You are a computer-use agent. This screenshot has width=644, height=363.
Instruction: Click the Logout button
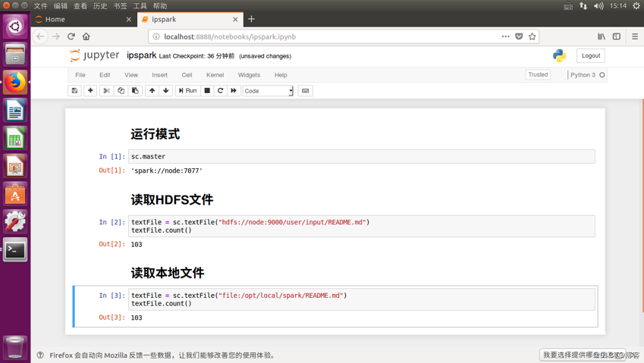591,56
